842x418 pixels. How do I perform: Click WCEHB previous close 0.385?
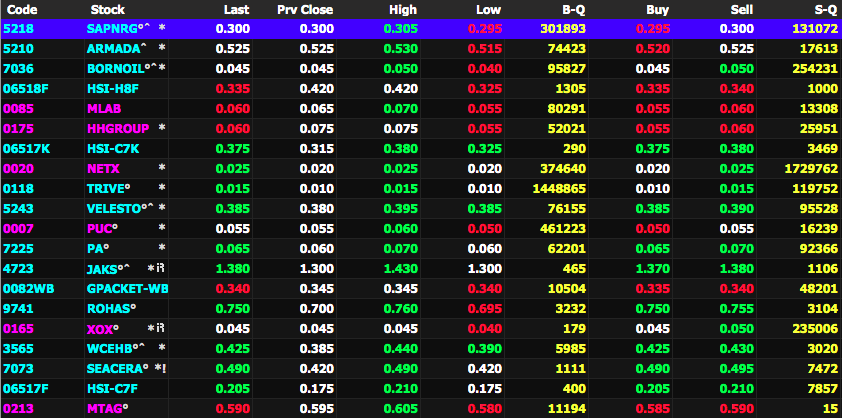point(317,348)
